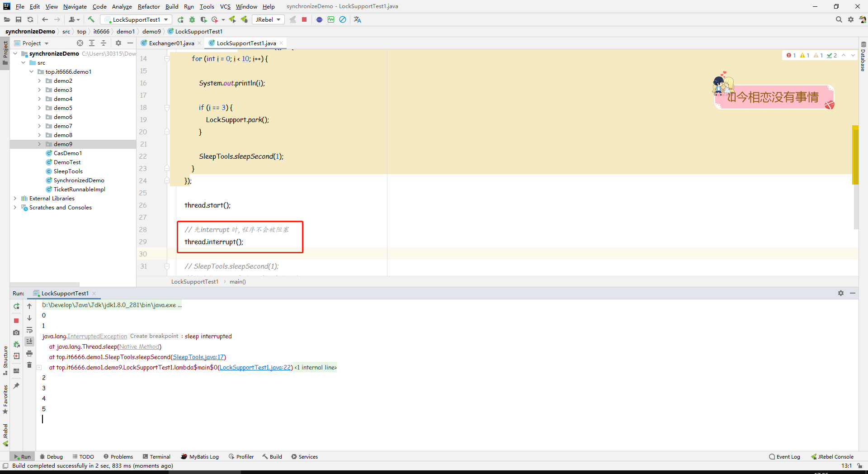Open Event Log in the status bar
The width and height of the screenshot is (868, 474).
tap(785, 457)
